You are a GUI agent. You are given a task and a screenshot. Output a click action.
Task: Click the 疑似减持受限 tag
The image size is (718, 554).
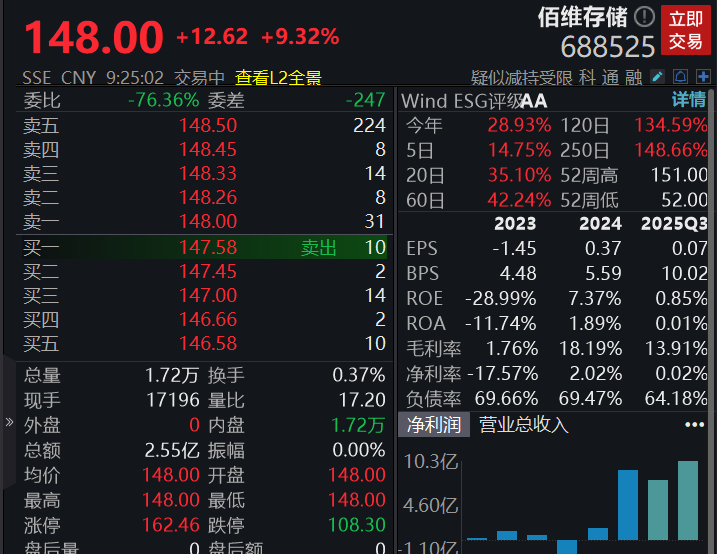coord(522,78)
